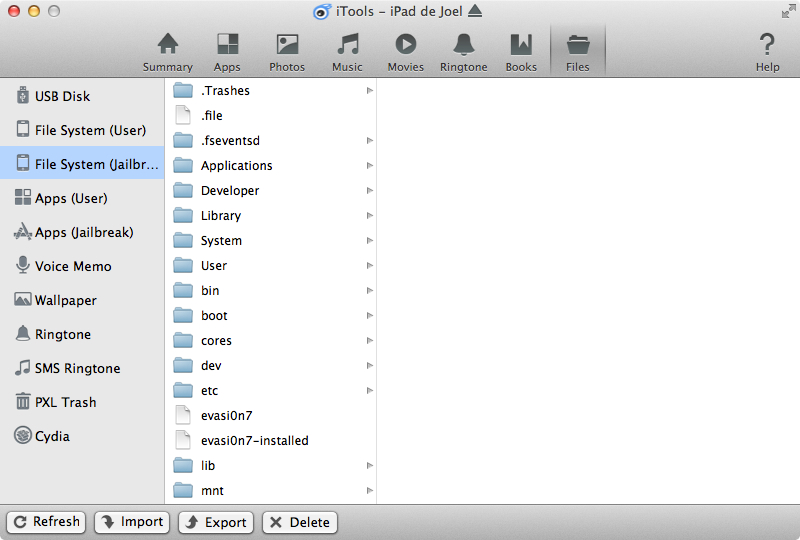Select the .Trashes folder name
The width and height of the screenshot is (800, 540).
[225, 91]
